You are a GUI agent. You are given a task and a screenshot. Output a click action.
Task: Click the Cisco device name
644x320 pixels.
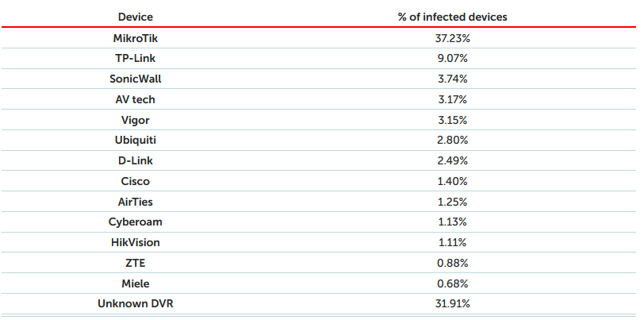click(x=136, y=181)
